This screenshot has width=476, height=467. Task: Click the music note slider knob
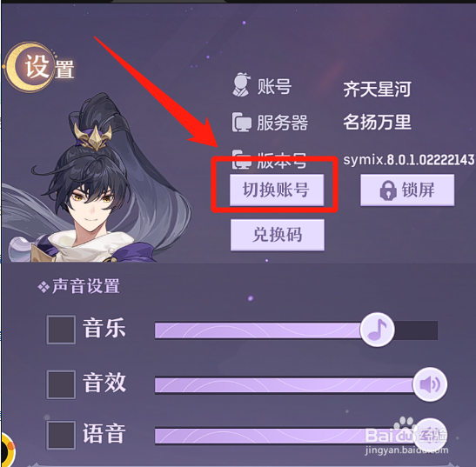[378, 330]
